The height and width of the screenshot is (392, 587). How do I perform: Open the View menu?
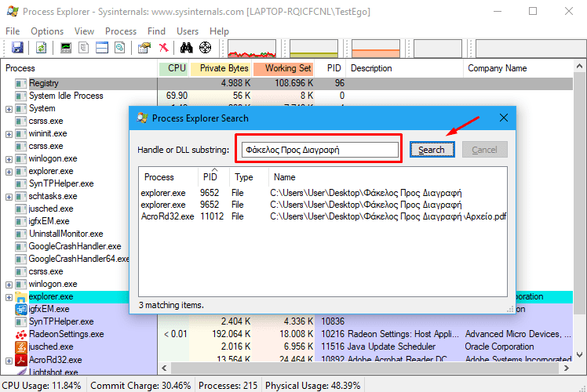(x=84, y=31)
